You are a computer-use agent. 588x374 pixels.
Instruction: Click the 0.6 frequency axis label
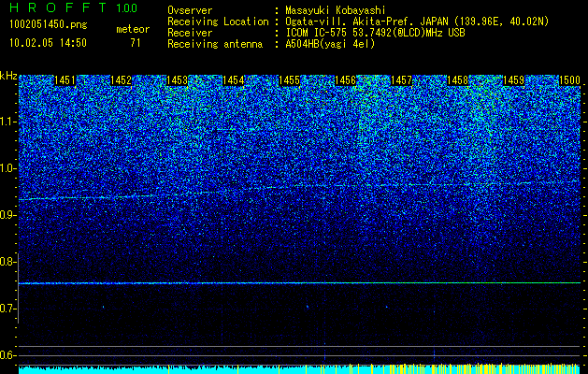7,355
